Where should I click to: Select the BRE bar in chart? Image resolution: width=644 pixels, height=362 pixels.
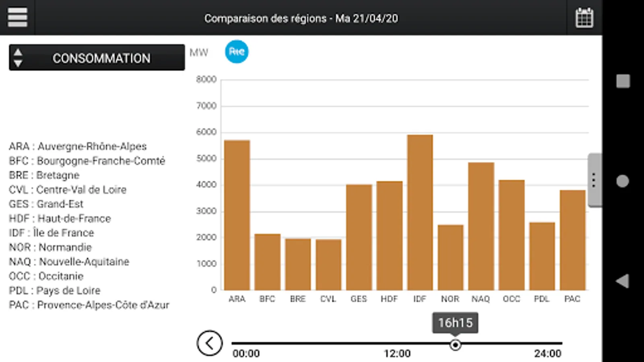[298, 264]
